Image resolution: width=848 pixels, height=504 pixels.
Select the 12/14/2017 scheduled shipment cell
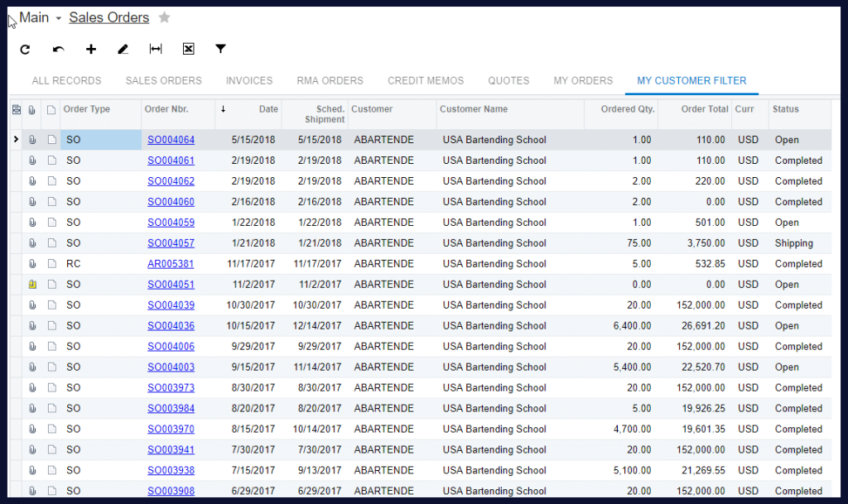coord(315,326)
